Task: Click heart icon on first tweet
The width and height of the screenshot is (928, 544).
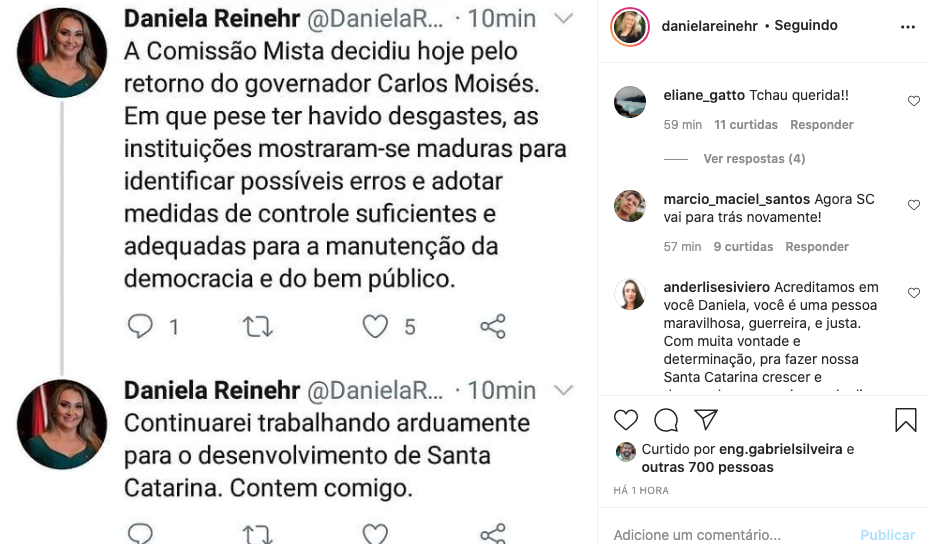Action: [375, 327]
